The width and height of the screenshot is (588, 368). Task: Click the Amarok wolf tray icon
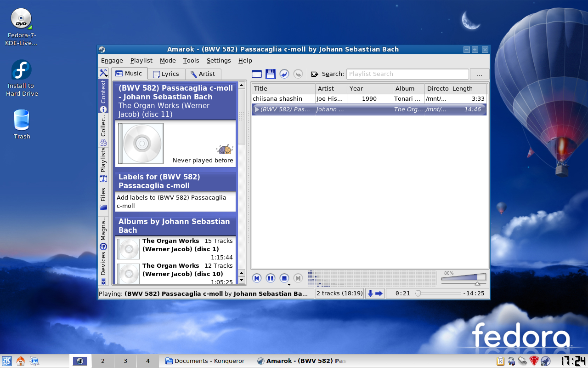[x=545, y=361]
